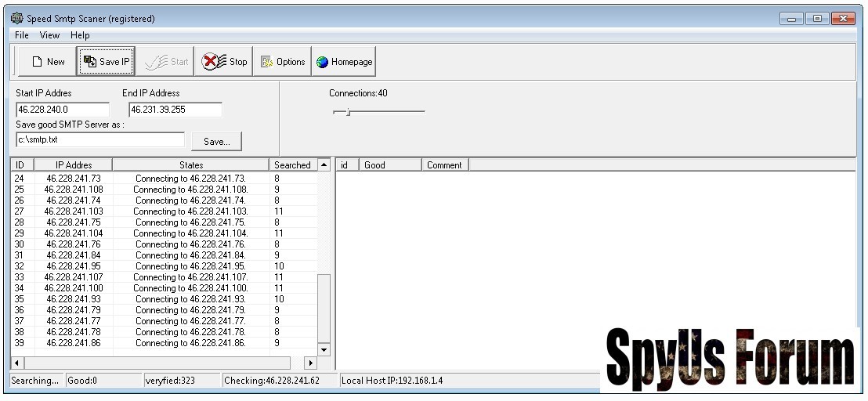Click the grayed-out Start toolbar button
The height and width of the screenshot is (401, 868).
(166, 62)
